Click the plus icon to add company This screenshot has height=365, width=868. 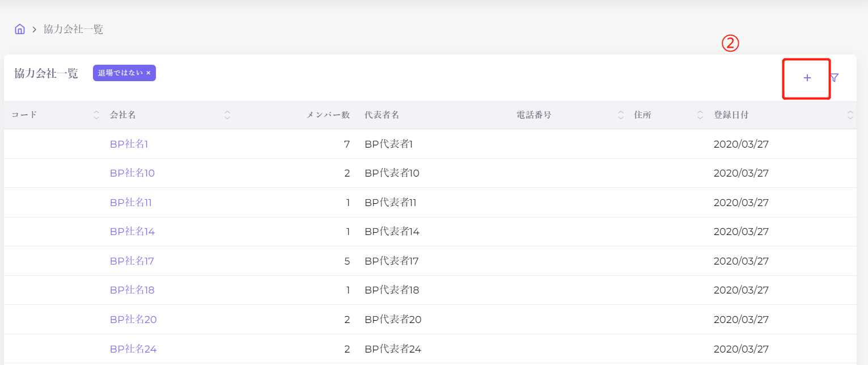click(x=807, y=78)
